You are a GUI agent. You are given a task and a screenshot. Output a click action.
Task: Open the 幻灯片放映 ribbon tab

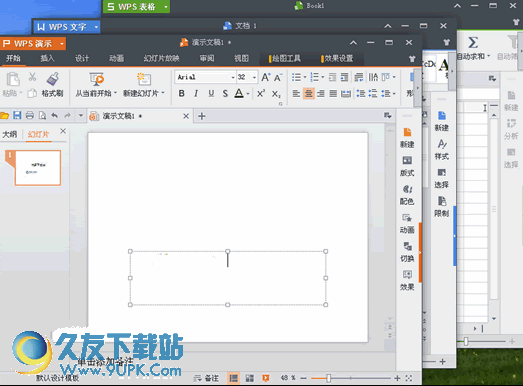click(x=161, y=58)
